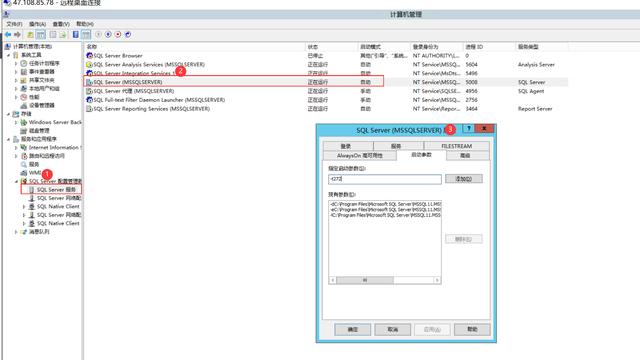Image resolution: width=640 pixels, height=360 pixels.
Task: Open the 文件(F) menu
Action: (x=14, y=24)
